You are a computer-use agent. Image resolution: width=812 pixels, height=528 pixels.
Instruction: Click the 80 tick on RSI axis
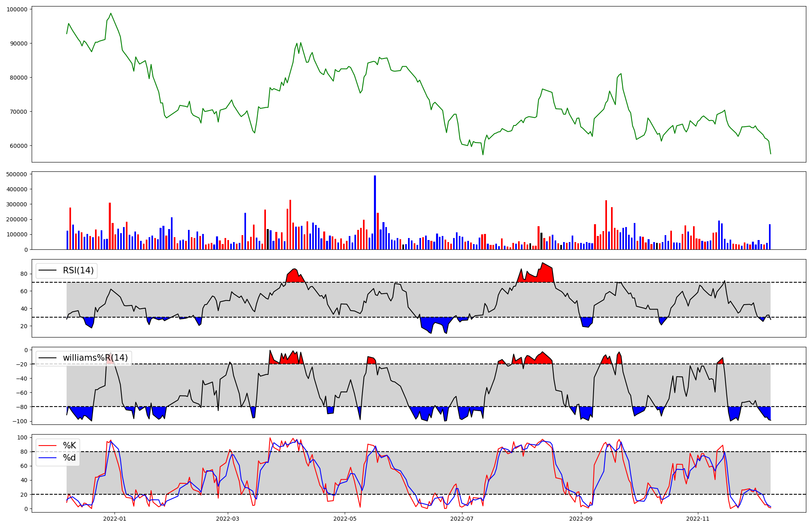click(24, 274)
